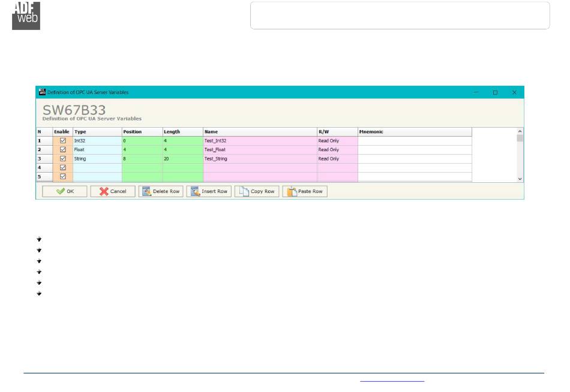Click the Position column header
The width and height of the screenshot is (570, 392).
pos(142,131)
